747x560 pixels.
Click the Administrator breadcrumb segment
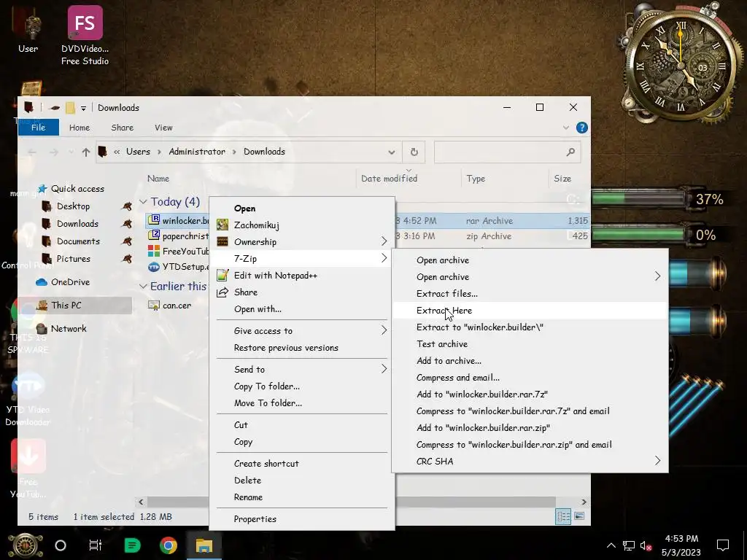[197, 152]
